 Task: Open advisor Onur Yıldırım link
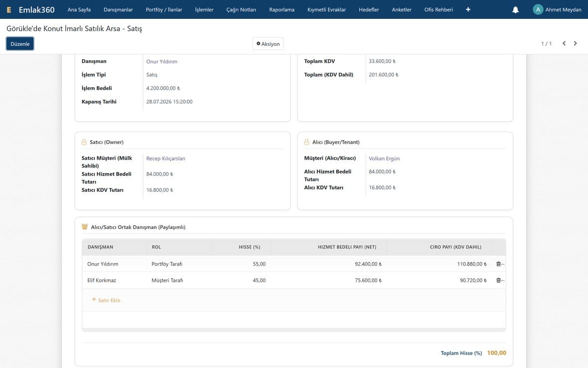(x=161, y=61)
